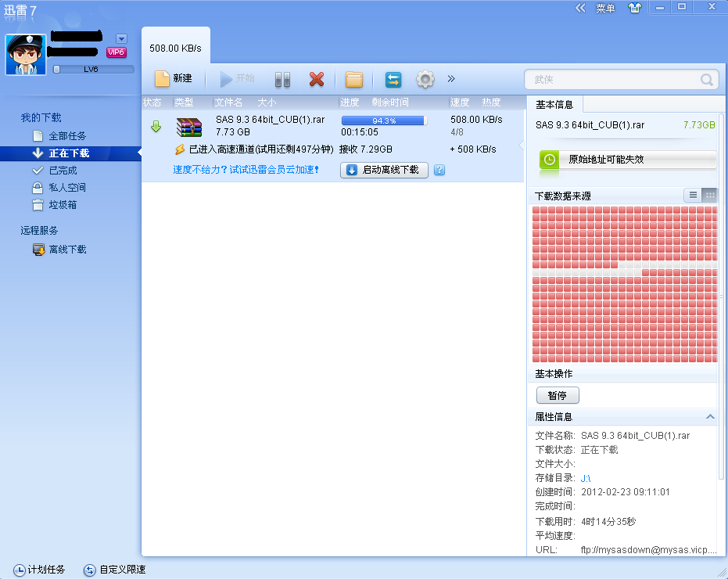Sort by the 类型 column header
Image resolution: width=728 pixels, height=579 pixels.
coord(184,102)
